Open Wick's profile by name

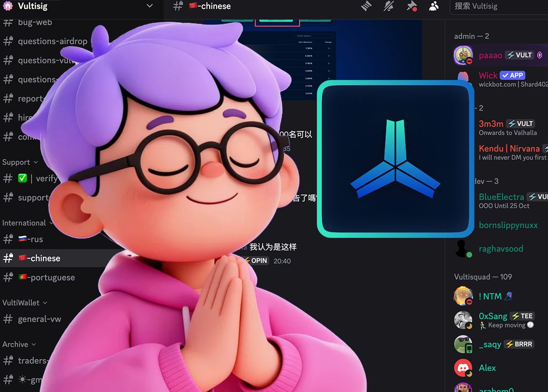coord(488,76)
